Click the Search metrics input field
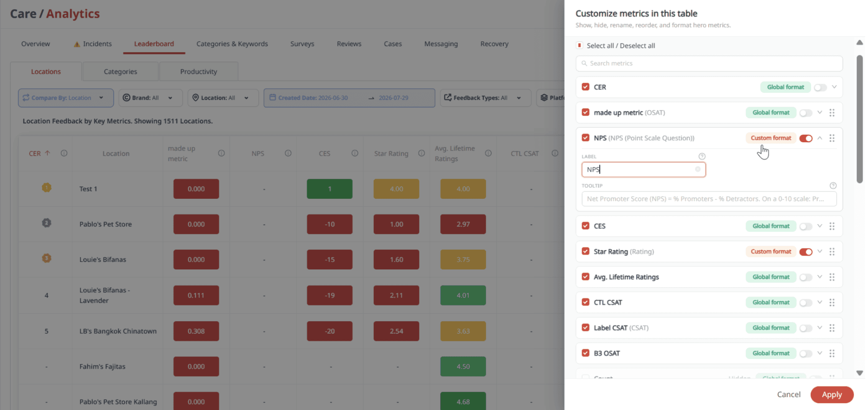 [x=709, y=64]
